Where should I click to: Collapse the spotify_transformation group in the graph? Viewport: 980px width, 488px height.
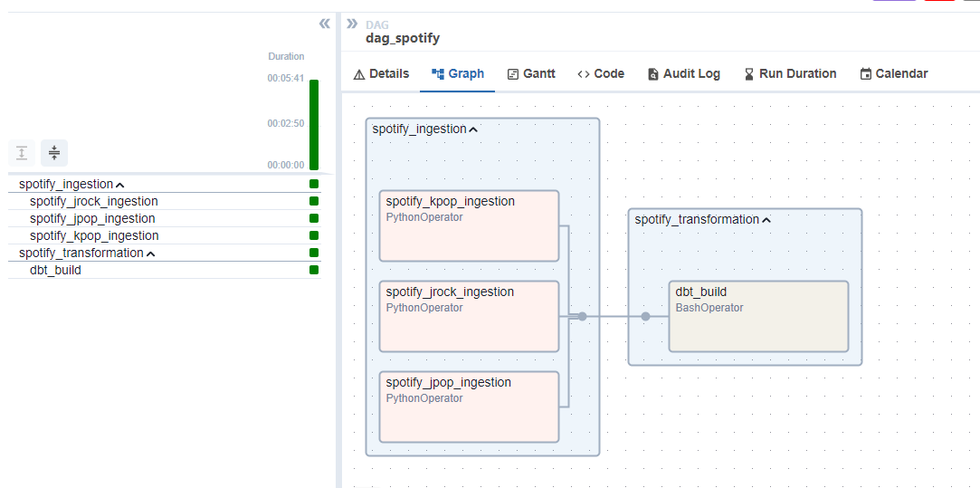[766, 220]
